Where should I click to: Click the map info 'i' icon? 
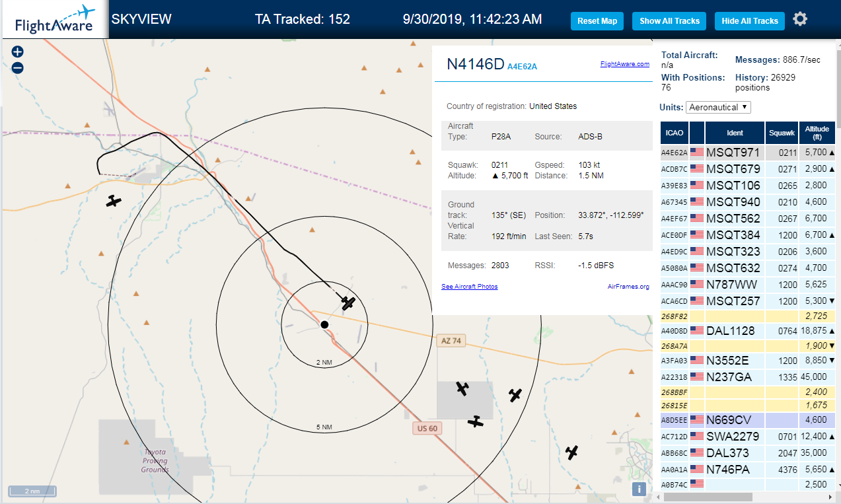click(639, 489)
